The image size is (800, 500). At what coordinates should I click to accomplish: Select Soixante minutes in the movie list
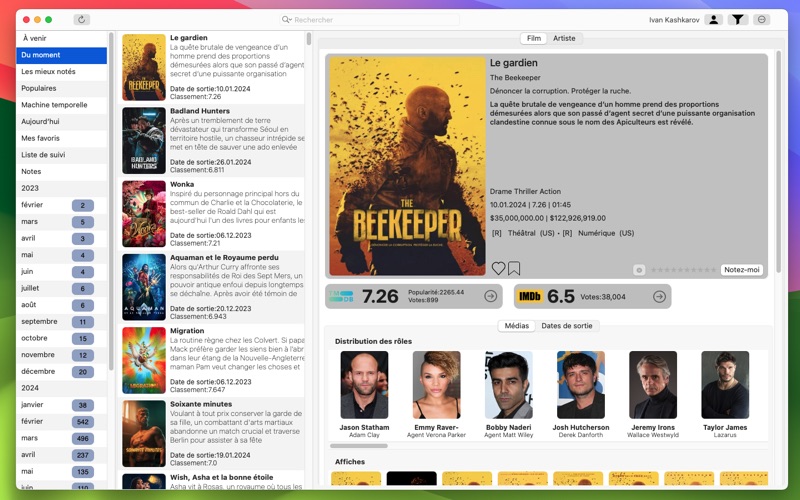click(x=211, y=434)
